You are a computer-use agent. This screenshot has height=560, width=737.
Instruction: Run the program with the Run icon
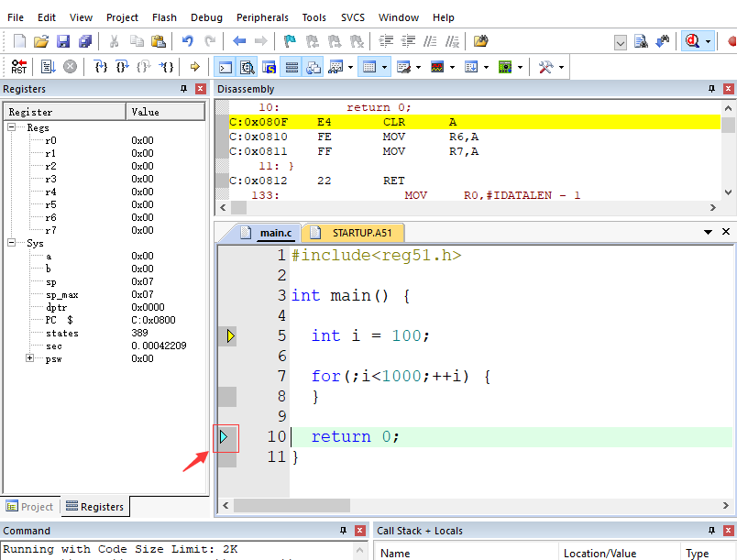(48, 67)
